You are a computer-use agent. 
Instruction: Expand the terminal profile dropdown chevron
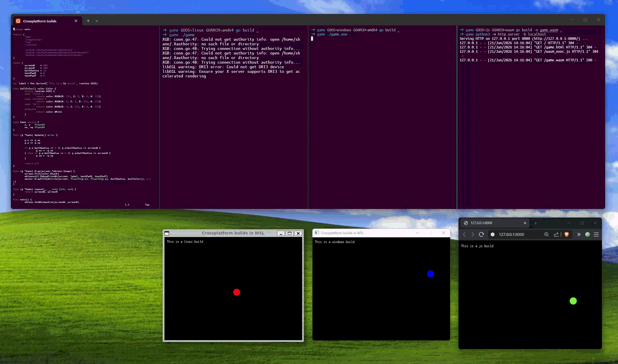pos(97,21)
